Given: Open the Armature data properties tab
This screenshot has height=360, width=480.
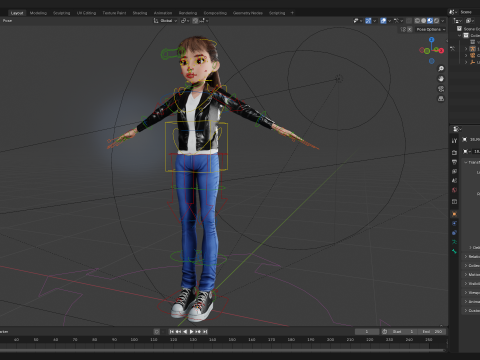Looking at the screenshot, I should tap(454, 242).
